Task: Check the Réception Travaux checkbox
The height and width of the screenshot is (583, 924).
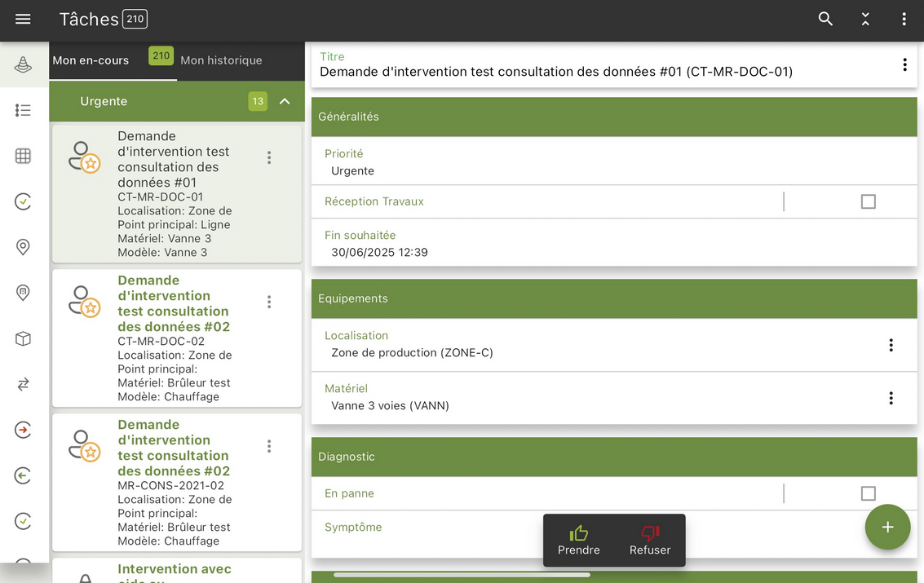Action: click(x=868, y=201)
